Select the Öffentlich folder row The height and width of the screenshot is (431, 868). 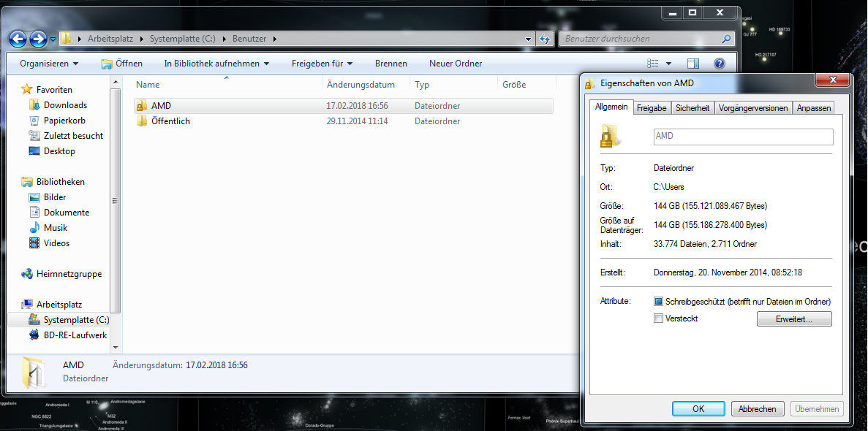343,121
